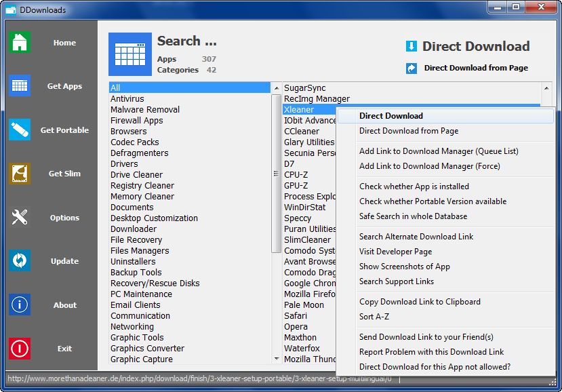The width and height of the screenshot is (562, 392).
Task: Choose Direct Download in context menu
Action: [391, 116]
